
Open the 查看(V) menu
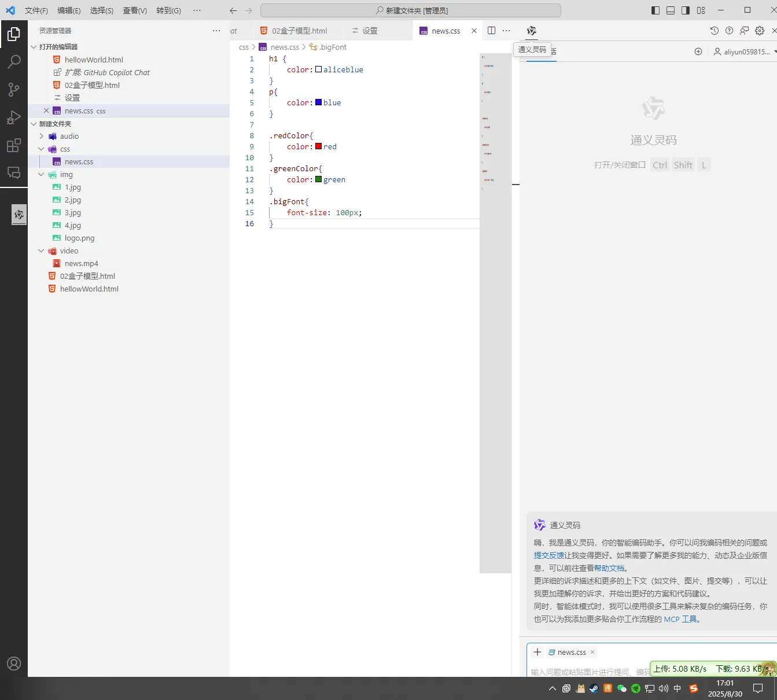pos(135,10)
